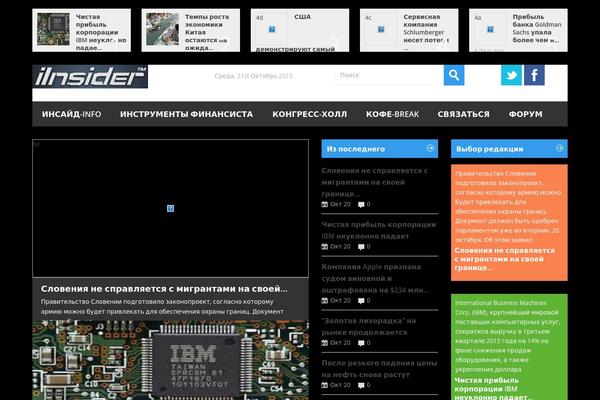Open the Twitter page icon
This screenshot has height=400, width=600.
pos(511,75)
